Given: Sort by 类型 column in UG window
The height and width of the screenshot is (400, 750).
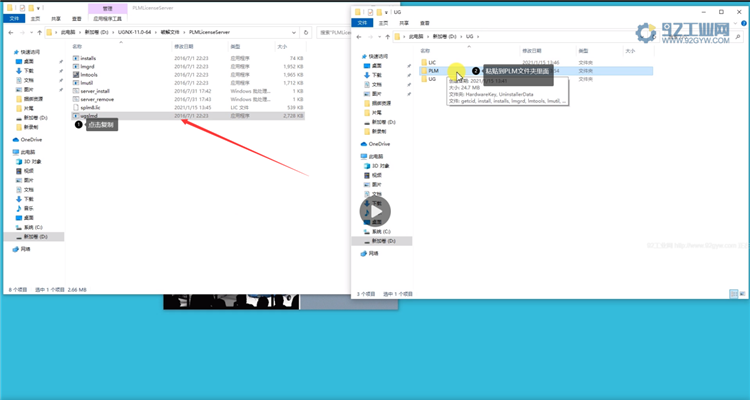Looking at the screenshot, I should tap(583, 51).
